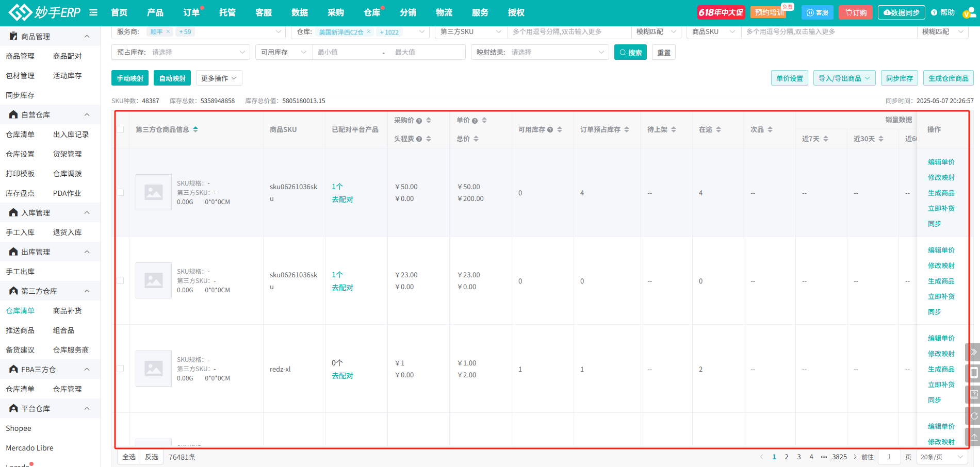Collapse the 第三方仓库 sidebar section
Image resolution: width=980 pixels, height=467 pixels.
point(87,291)
